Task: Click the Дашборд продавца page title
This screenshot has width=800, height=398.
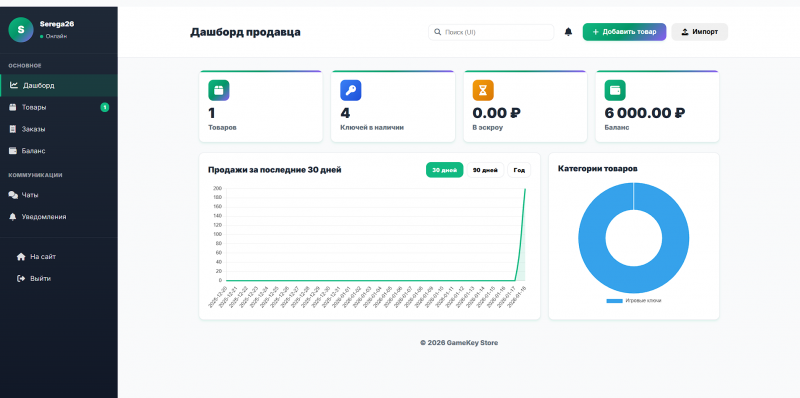Action: tap(245, 32)
